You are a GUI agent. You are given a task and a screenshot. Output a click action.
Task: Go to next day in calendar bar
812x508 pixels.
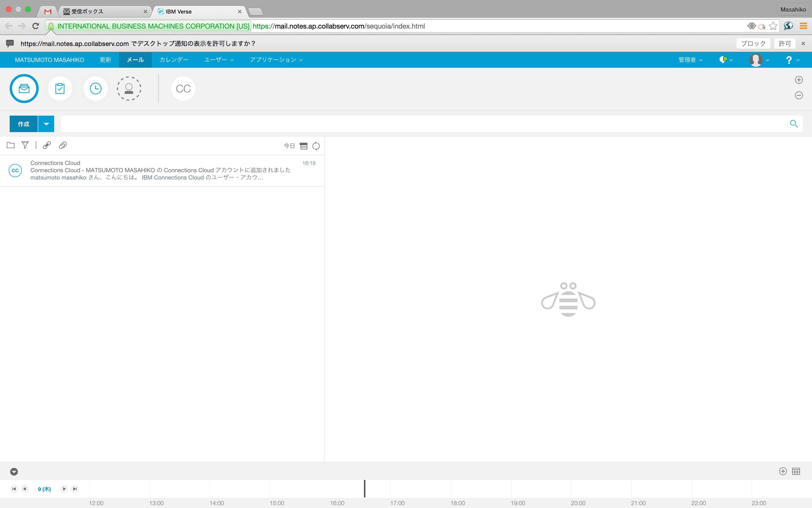pyautogui.click(x=64, y=489)
